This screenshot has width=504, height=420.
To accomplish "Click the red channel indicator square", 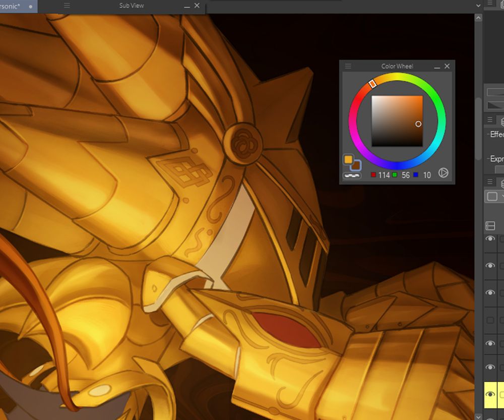I will point(373,174).
